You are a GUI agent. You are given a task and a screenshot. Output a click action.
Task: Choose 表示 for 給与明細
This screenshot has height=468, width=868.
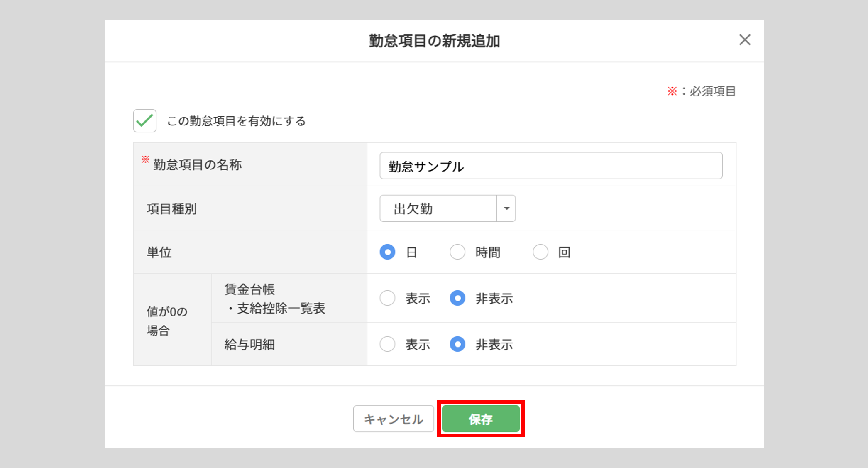click(x=388, y=344)
